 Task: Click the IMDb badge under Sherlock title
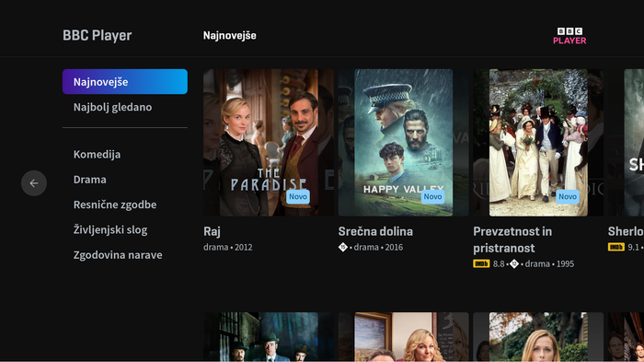point(615,247)
